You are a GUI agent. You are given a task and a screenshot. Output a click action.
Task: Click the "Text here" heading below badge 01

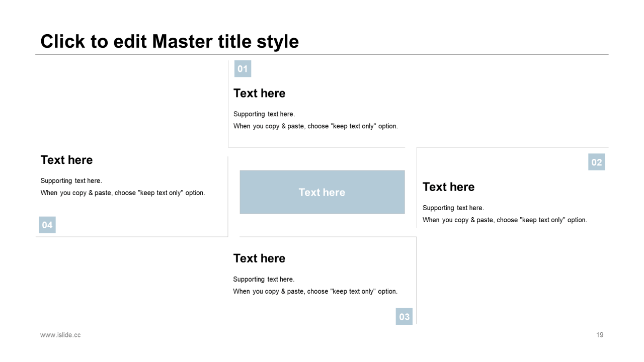[x=259, y=94]
